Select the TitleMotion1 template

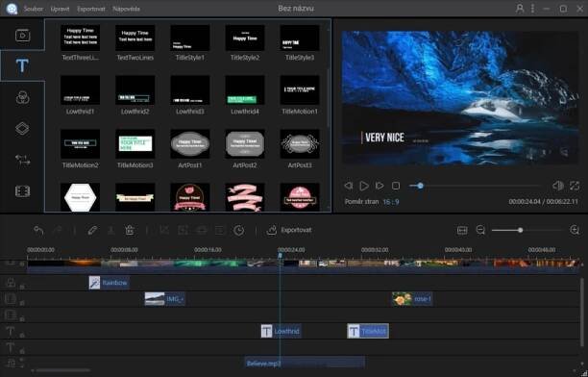[300, 90]
